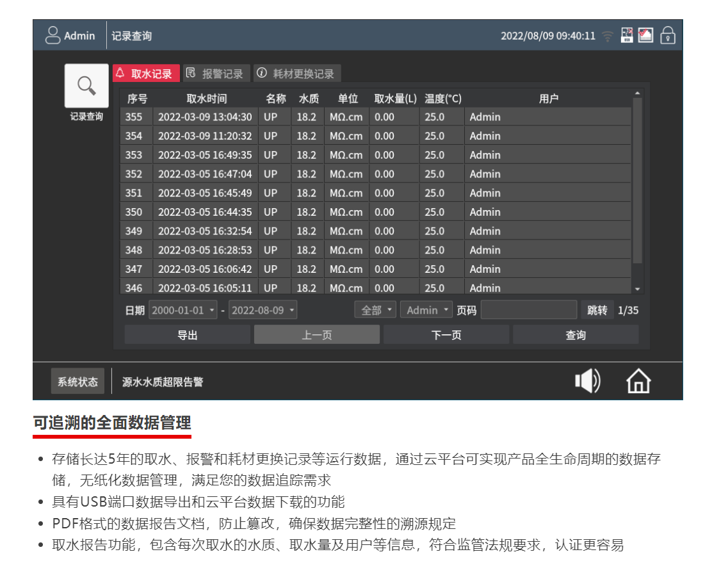Open end date dropdown 2022-08-09
Screen dimensions: 728x577
pos(263,310)
